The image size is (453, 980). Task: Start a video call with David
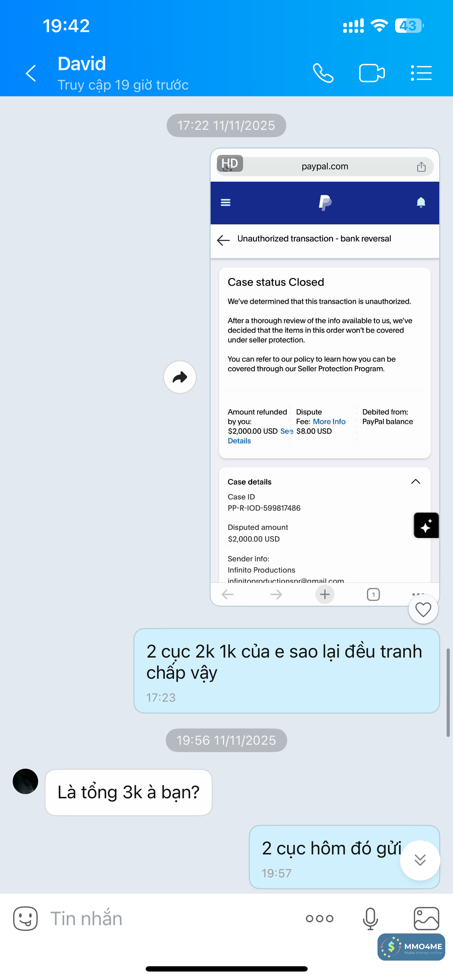tap(372, 73)
